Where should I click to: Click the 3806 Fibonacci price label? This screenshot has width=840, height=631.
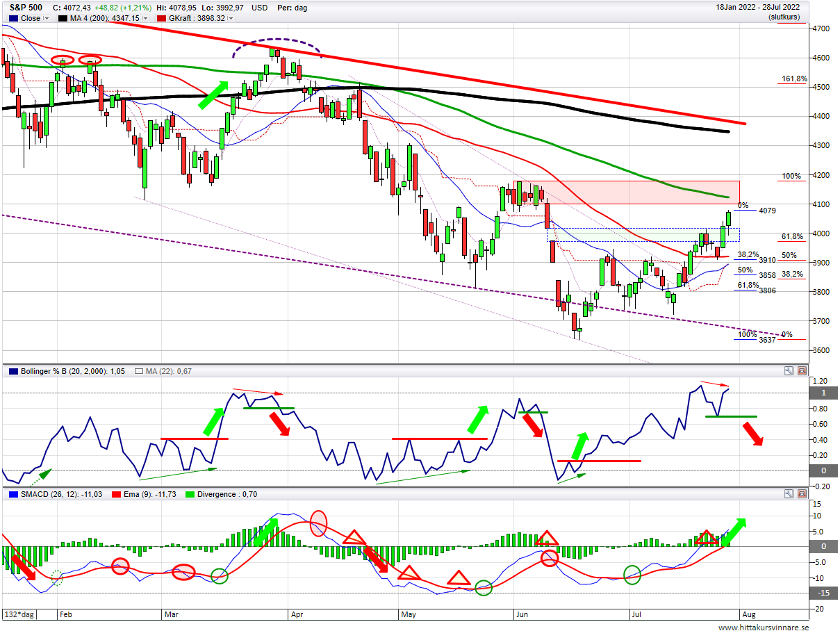pyautogui.click(x=767, y=290)
